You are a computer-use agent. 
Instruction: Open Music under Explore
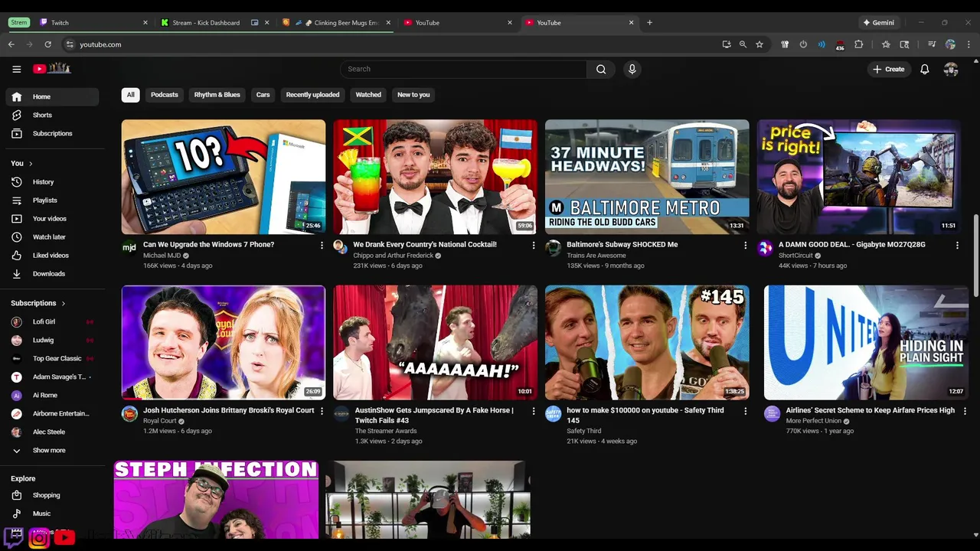click(x=52, y=514)
